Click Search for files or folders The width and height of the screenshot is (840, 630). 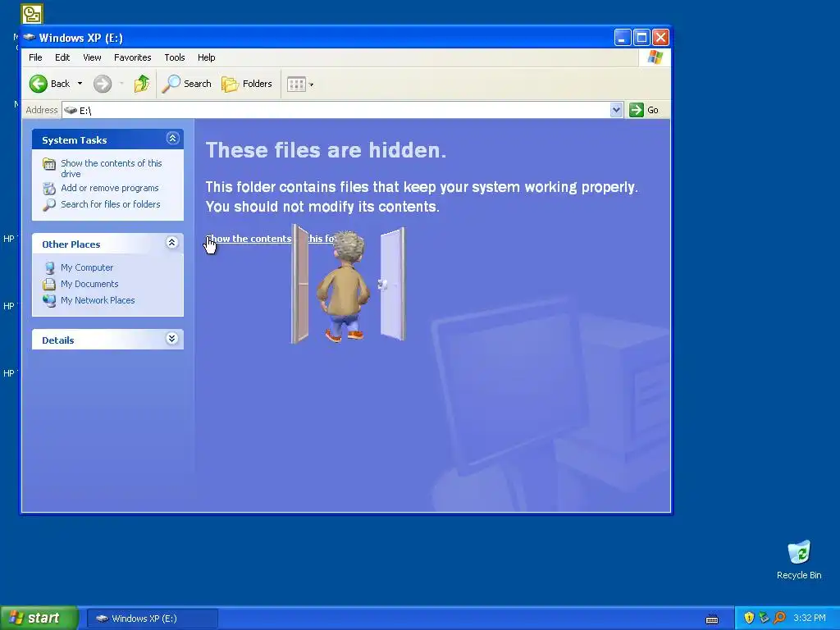point(111,204)
